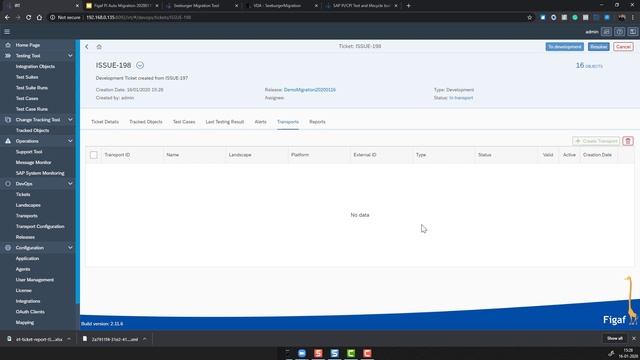Open the Test Cases tab
The height and width of the screenshot is (360, 640).
click(184, 122)
